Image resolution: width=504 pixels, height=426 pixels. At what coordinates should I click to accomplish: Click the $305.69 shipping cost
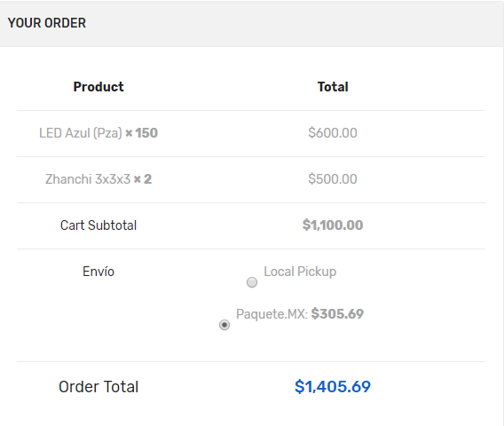[337, 314]
